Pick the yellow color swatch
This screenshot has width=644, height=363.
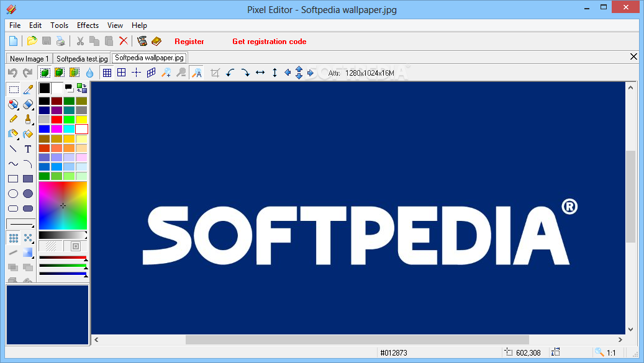(x=81, y=119)
